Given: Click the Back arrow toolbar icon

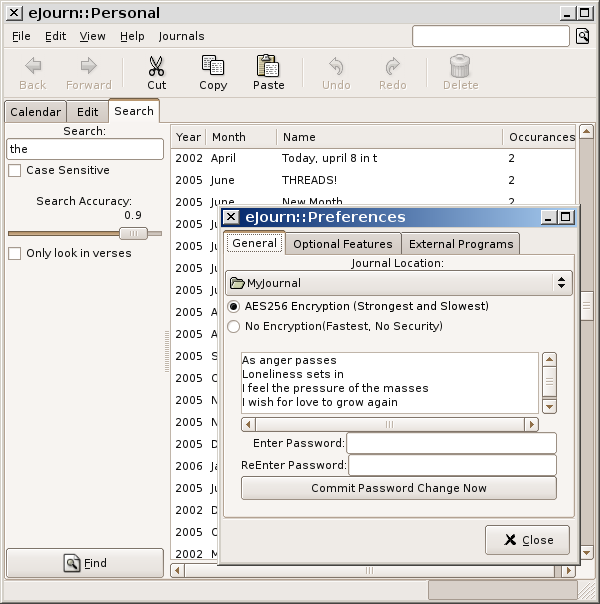Looking at the screenshot, I should 33,65.
